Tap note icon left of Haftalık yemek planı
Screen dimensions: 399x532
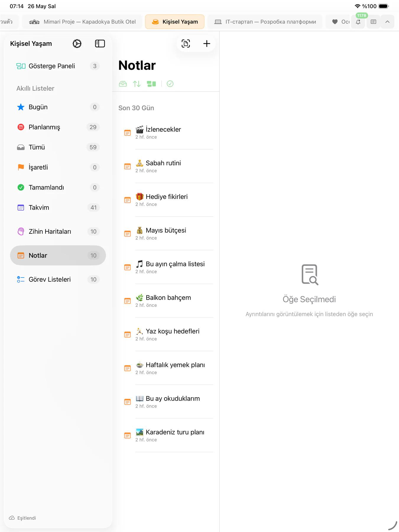pyautogui.click(x=127, y=368)
